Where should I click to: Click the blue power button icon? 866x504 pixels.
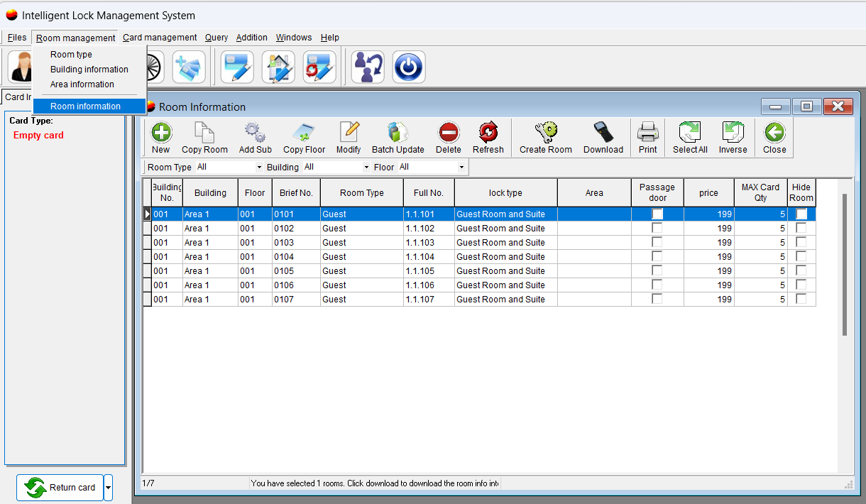[x=409, y=67]
